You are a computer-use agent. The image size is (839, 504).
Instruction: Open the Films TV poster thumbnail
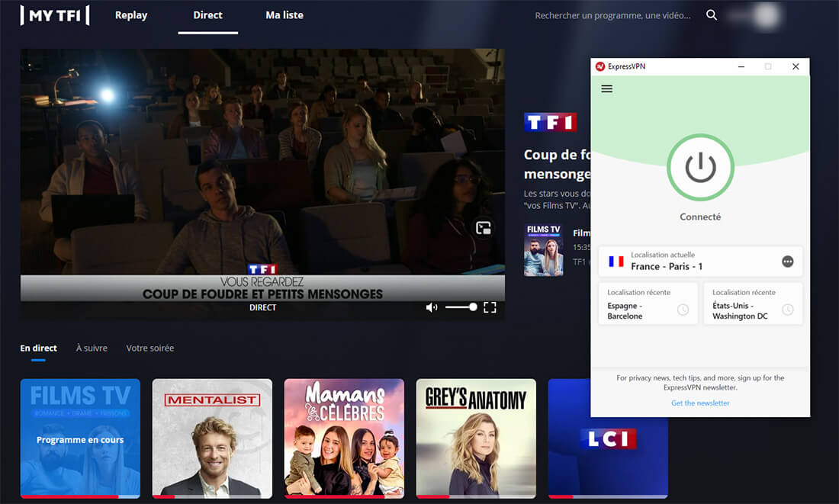click(x=543, y=250)
